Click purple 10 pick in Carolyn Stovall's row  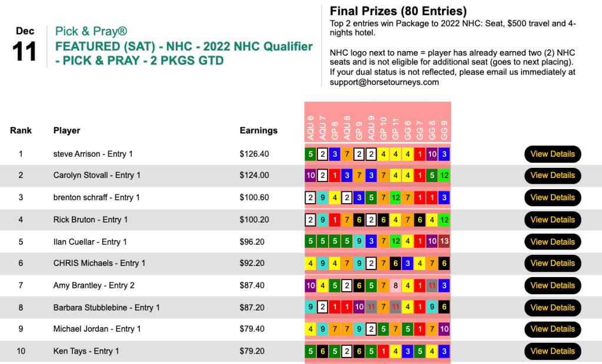click(310, 176)
